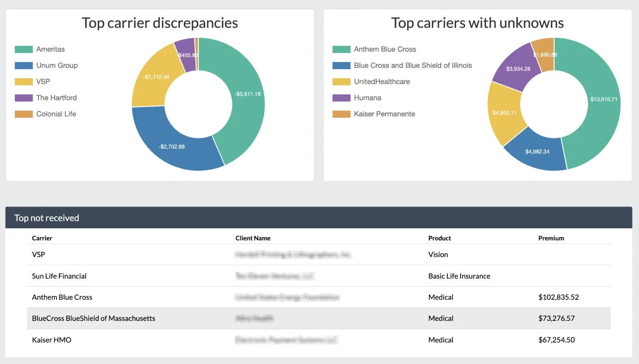Sort by the Client Name column header

pyautogui.click(x=253, y=238)
